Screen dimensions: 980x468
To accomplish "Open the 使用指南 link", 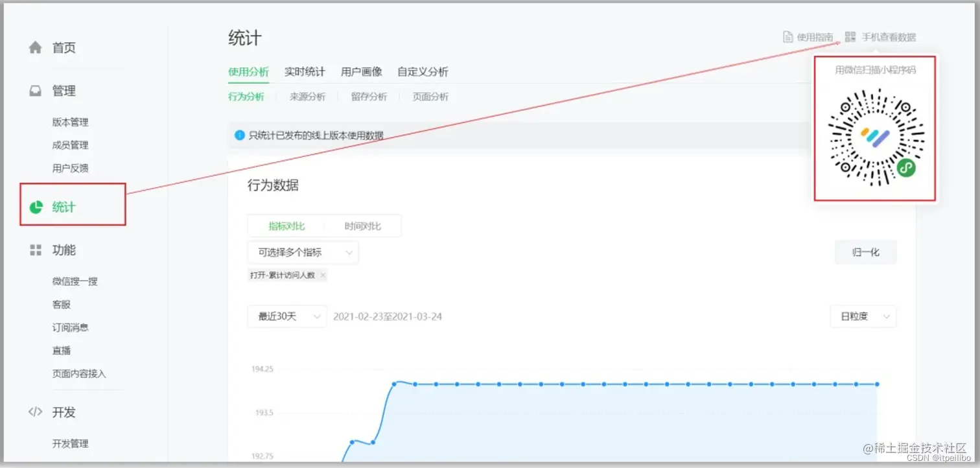I will coord(815,37).
